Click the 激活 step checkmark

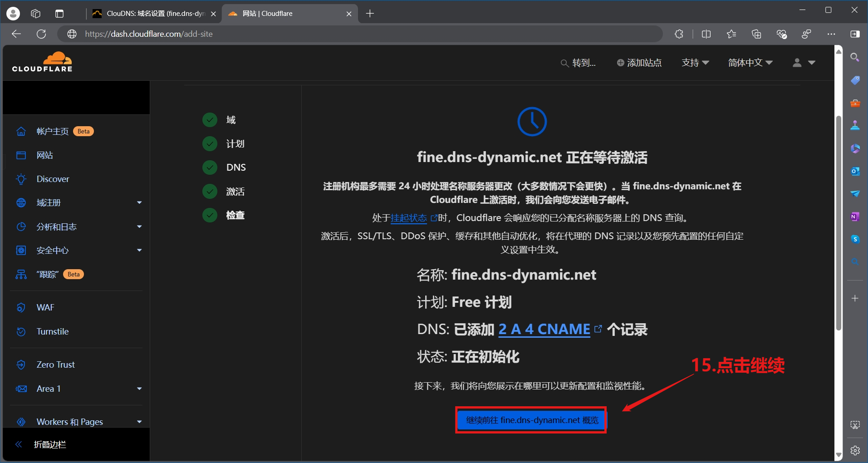point(210,191)
